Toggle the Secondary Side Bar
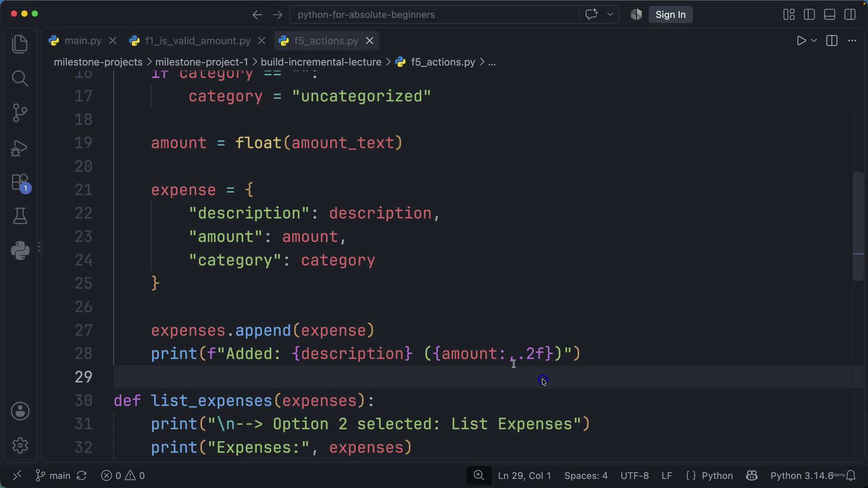The image size is (868, 488). coord(850,14)
